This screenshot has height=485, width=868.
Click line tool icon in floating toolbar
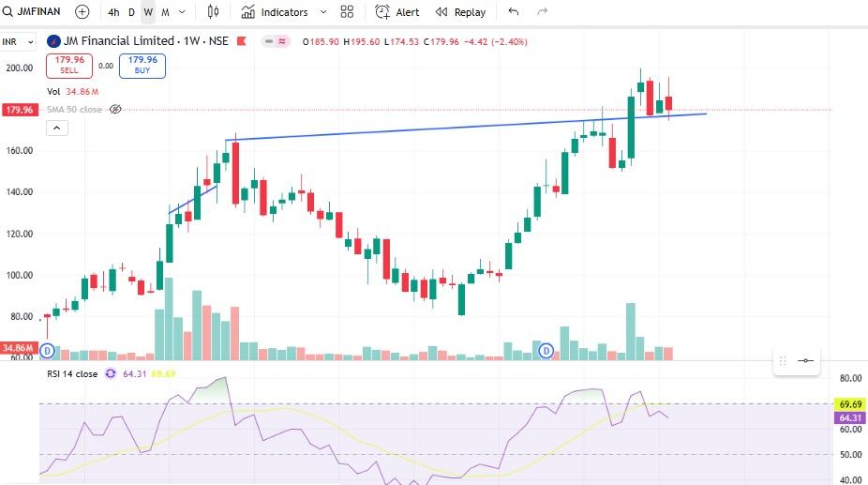[805, 361]
